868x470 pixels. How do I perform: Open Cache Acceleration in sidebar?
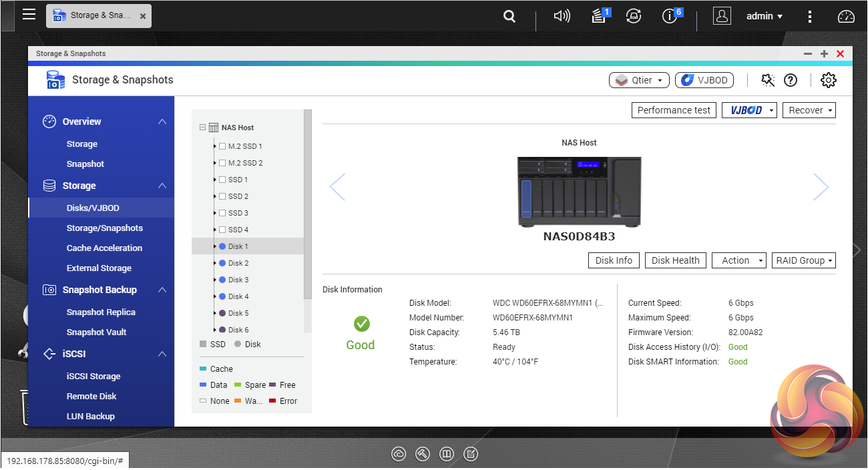coord(104,248)
